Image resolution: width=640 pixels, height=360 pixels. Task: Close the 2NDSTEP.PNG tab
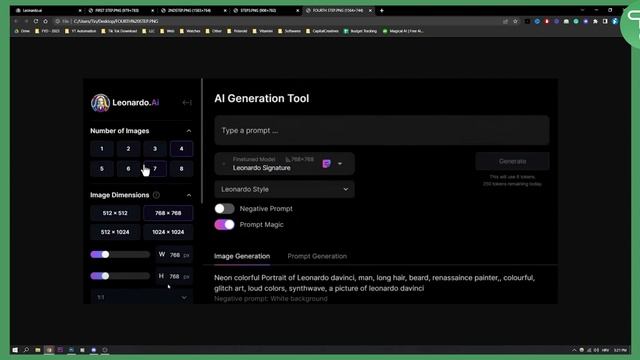click(225, 11)
